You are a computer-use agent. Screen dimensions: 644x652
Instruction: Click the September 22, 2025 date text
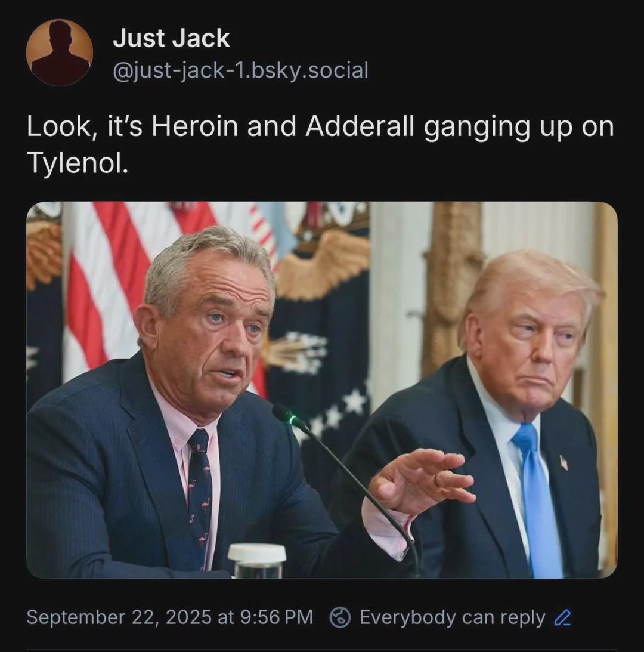click(x=119, y=617)
